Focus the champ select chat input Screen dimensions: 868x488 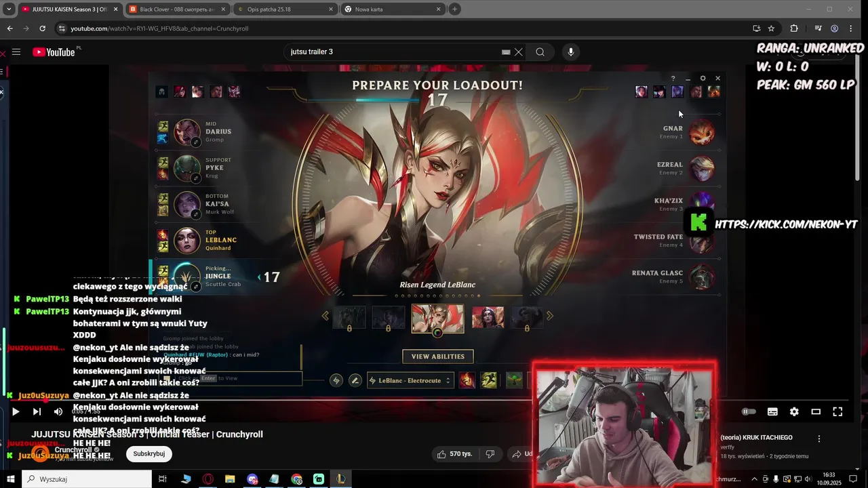(233, 378)
